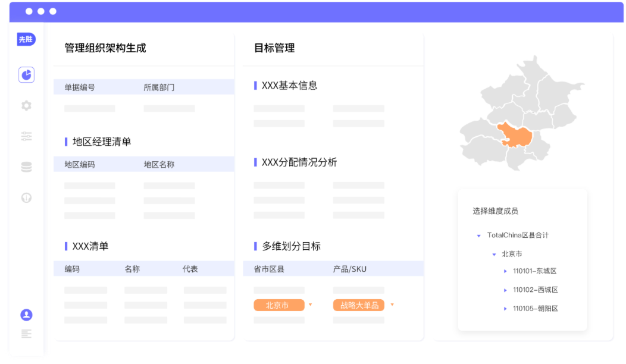
Task: Open the user profile avatar icon
Action: [x=26, y=315]
